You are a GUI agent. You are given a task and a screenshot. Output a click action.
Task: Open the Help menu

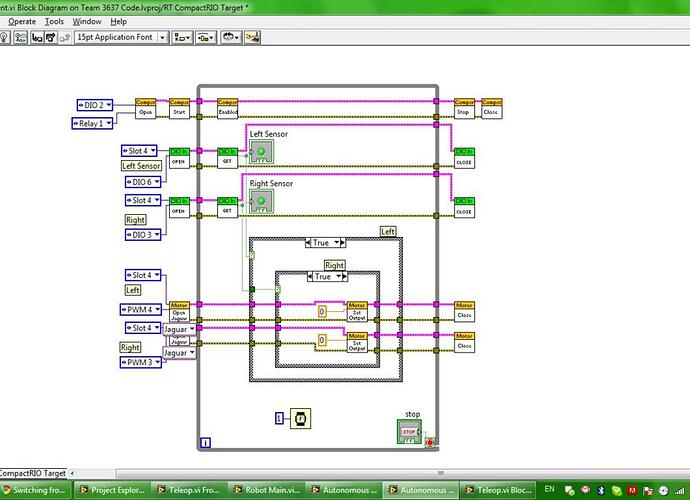[118, 21]
